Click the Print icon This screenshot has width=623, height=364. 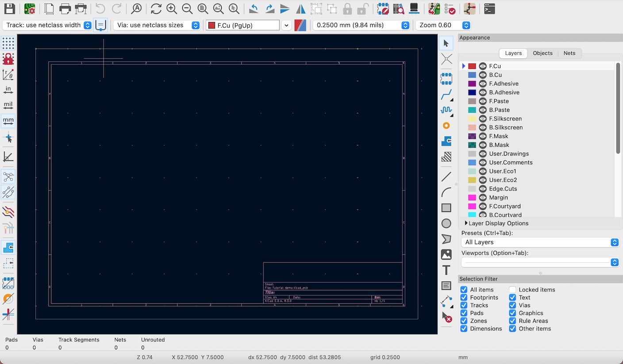click(x=65, y=8)
